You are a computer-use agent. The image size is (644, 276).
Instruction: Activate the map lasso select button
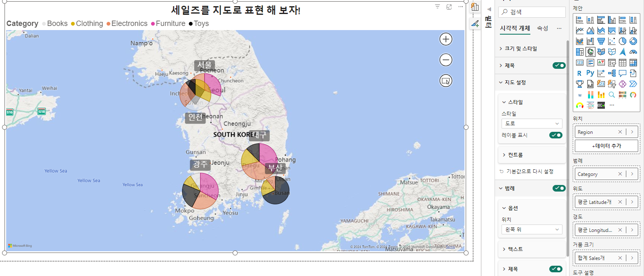point(446,81)
